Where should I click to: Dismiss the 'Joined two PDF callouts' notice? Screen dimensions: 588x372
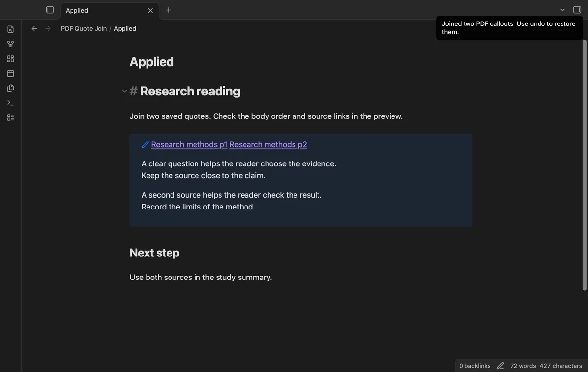[509, 28]
